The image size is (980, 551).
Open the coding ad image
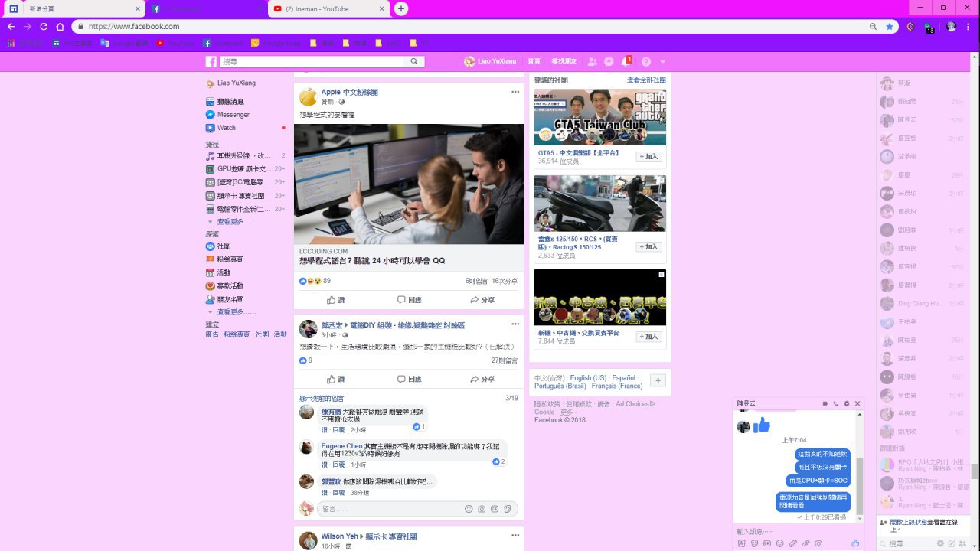tap(409, 184)
